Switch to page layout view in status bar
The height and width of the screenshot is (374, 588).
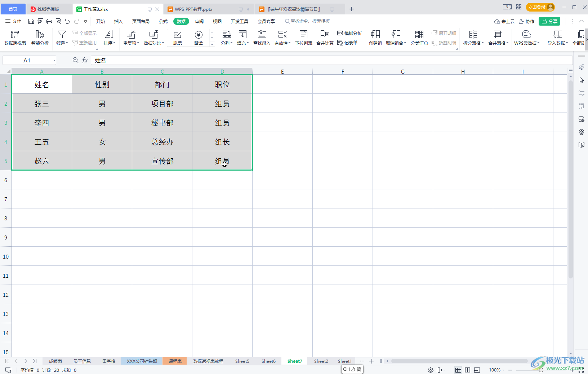click(467, 370)
